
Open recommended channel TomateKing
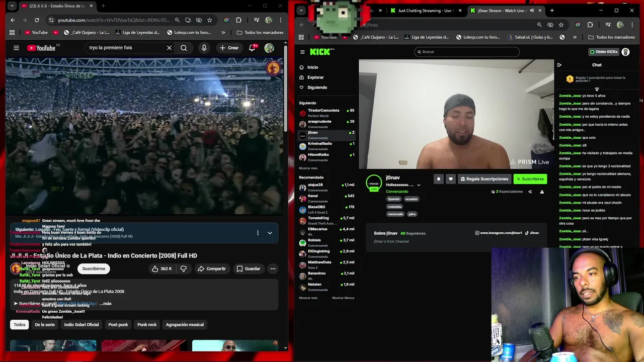coord(327,220)
